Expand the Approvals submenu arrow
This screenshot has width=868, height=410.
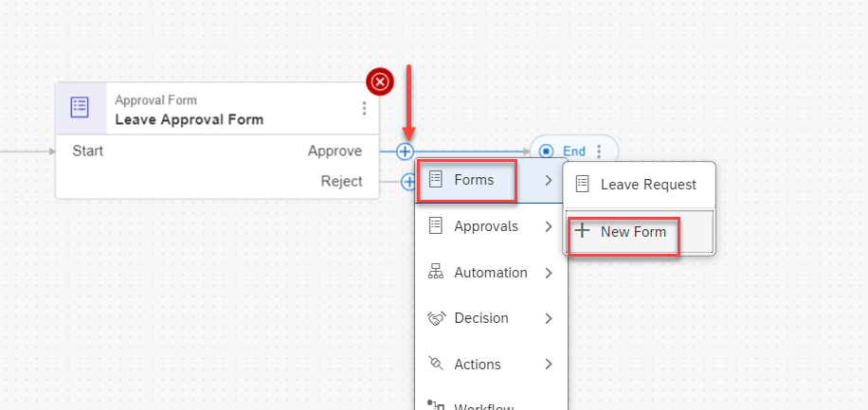(549, 227)
